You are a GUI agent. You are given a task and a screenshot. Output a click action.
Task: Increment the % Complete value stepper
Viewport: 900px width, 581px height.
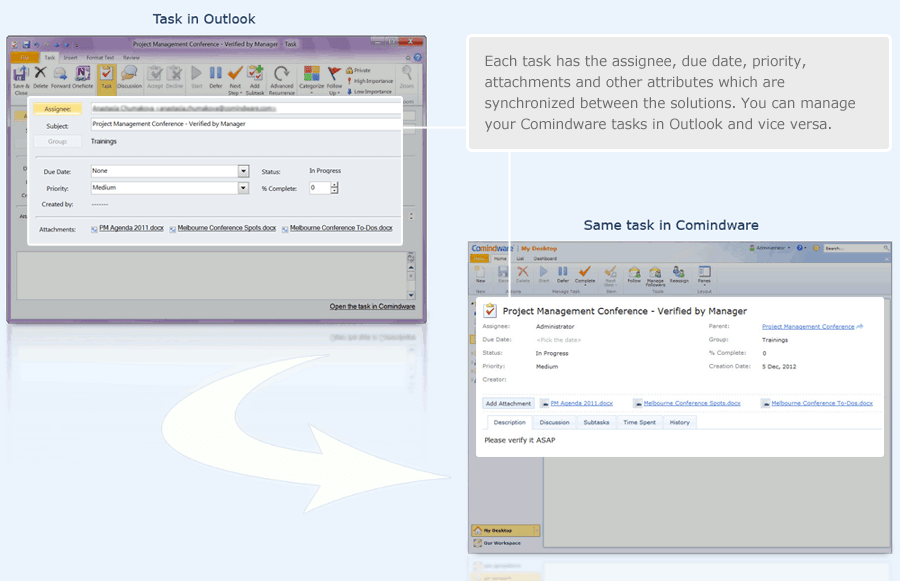[x=332, y=186]
